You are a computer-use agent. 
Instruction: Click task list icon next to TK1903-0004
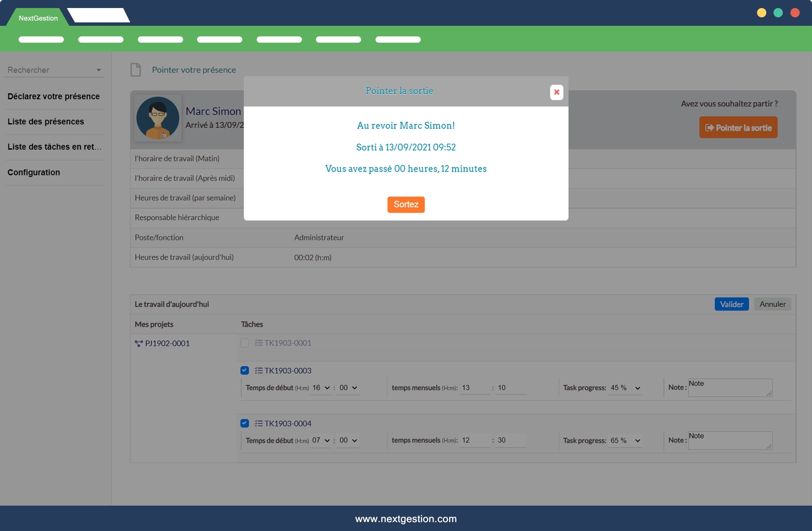point(258,424)
